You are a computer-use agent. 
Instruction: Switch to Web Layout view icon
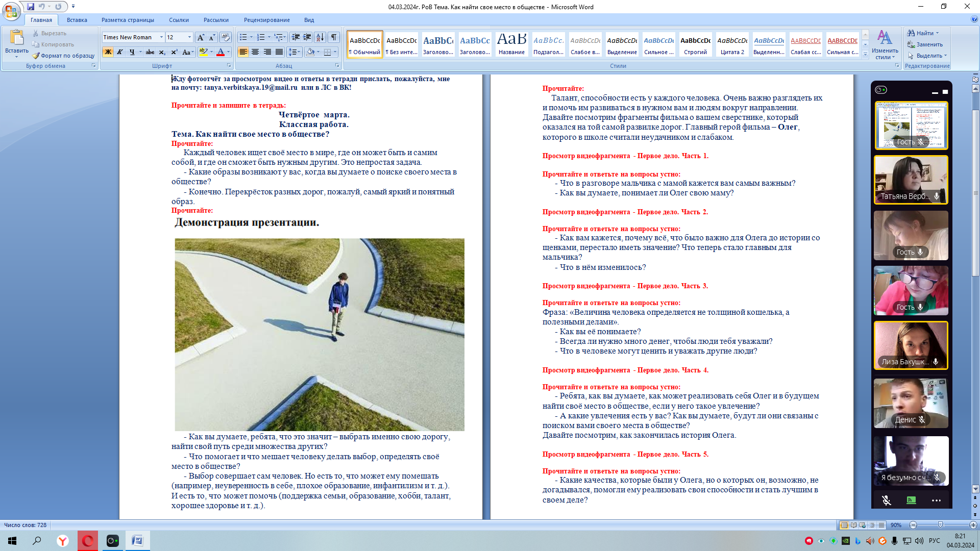[x=863, y=525]
